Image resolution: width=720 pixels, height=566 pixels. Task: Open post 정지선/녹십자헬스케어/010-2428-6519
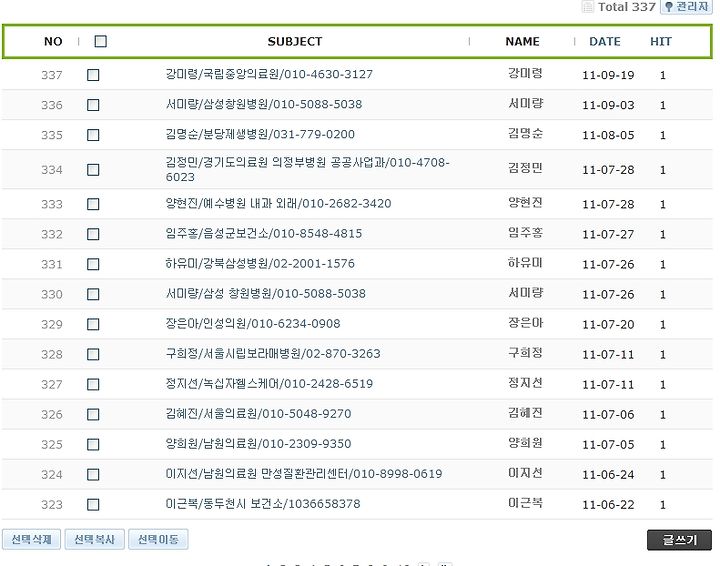pyautogui.click(x=269, y=383)
